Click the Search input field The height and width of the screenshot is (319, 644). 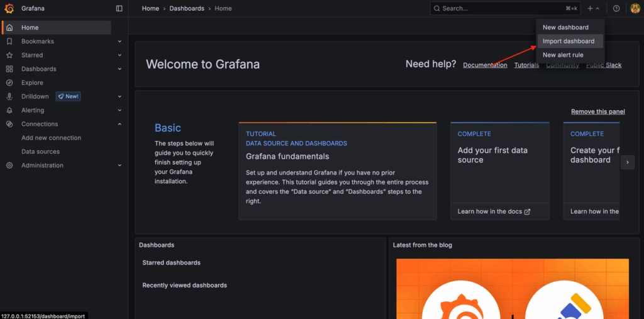505,8
